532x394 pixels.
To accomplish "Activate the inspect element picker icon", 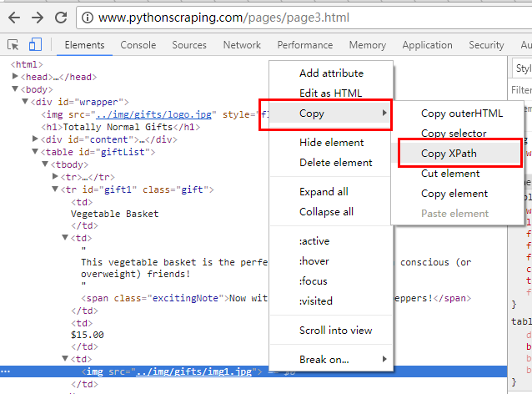I will tap(13, 45).
